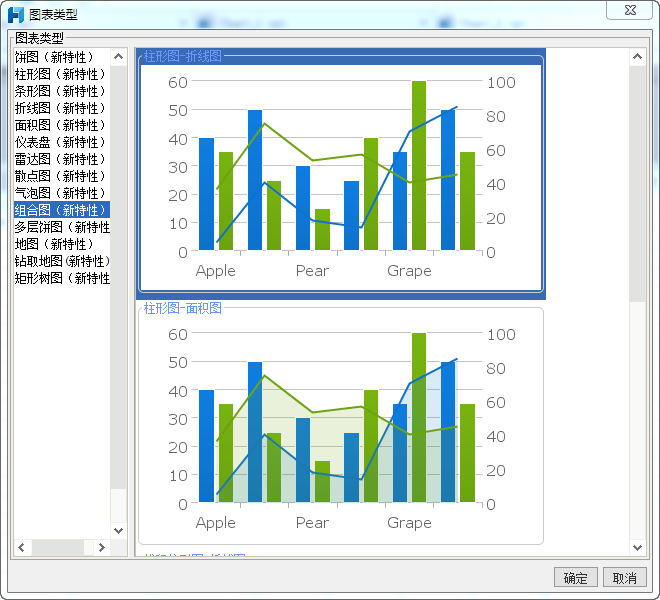This screenshot has width=660, height=600.
Task: Choose the 柱形图-折线图 preview thumbnail
Action: (341, 174)
